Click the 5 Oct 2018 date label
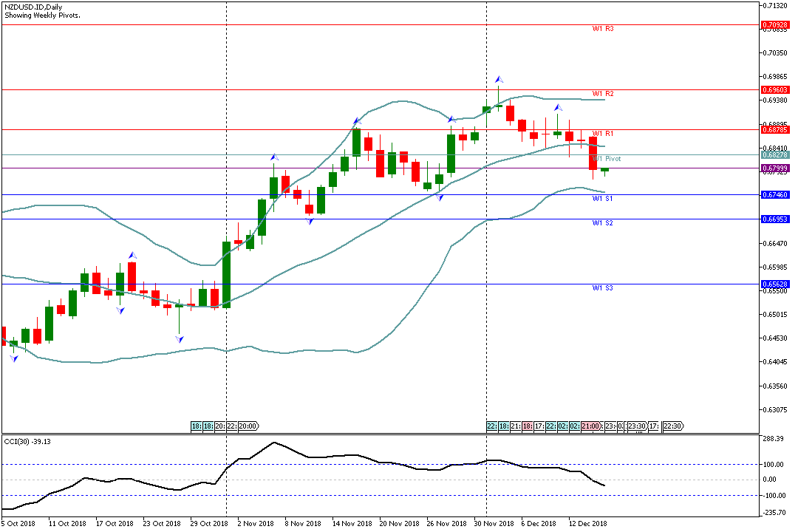Viewport: 798px width, 532px height. 18,524
